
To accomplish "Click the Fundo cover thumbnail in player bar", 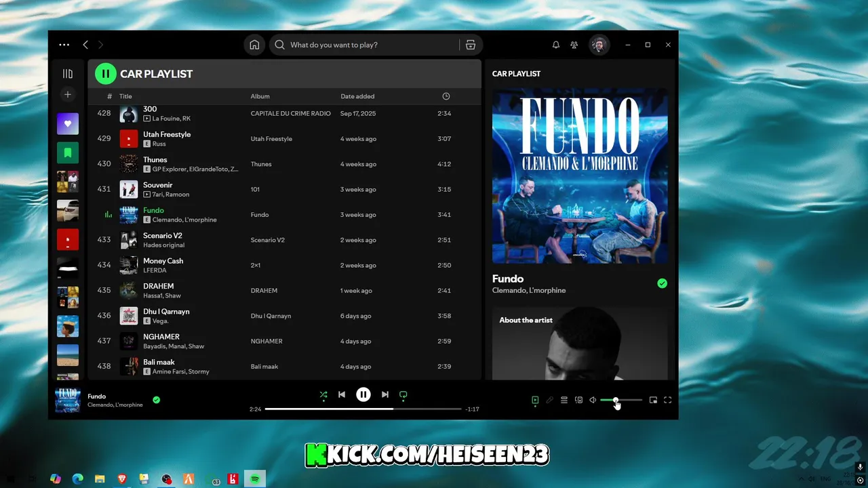I will [68, 400].
